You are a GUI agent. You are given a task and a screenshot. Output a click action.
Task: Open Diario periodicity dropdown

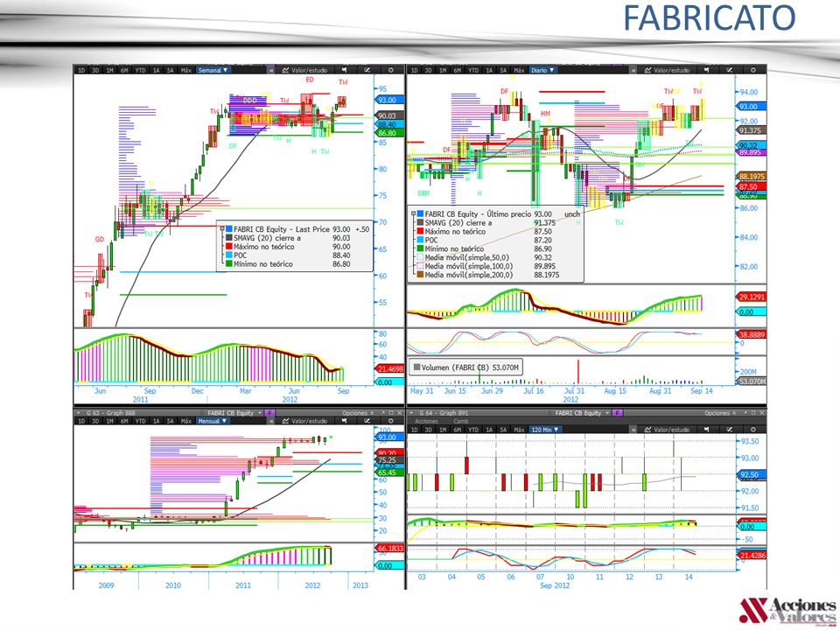[x=542, y=70]
